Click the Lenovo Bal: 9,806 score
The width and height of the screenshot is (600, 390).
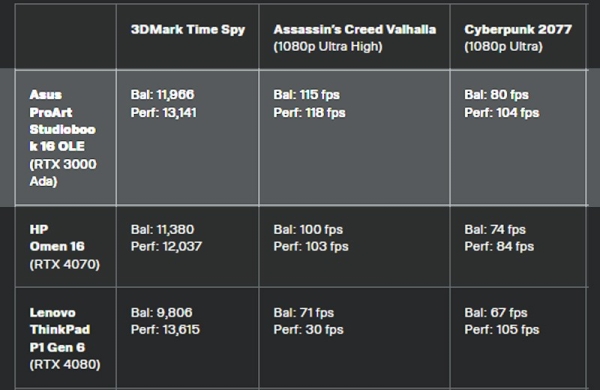click(161, 312)
